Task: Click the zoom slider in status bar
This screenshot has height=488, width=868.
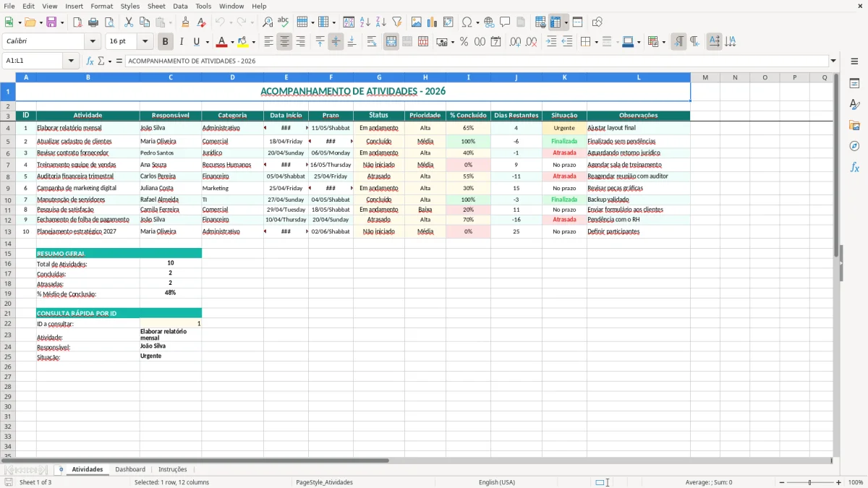Action: (x=809, y=482)
